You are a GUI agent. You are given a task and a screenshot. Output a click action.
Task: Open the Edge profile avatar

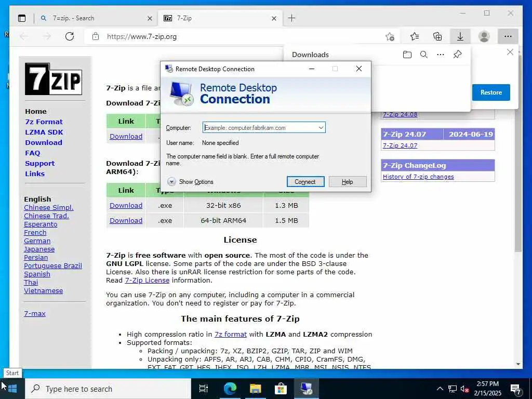484,36
